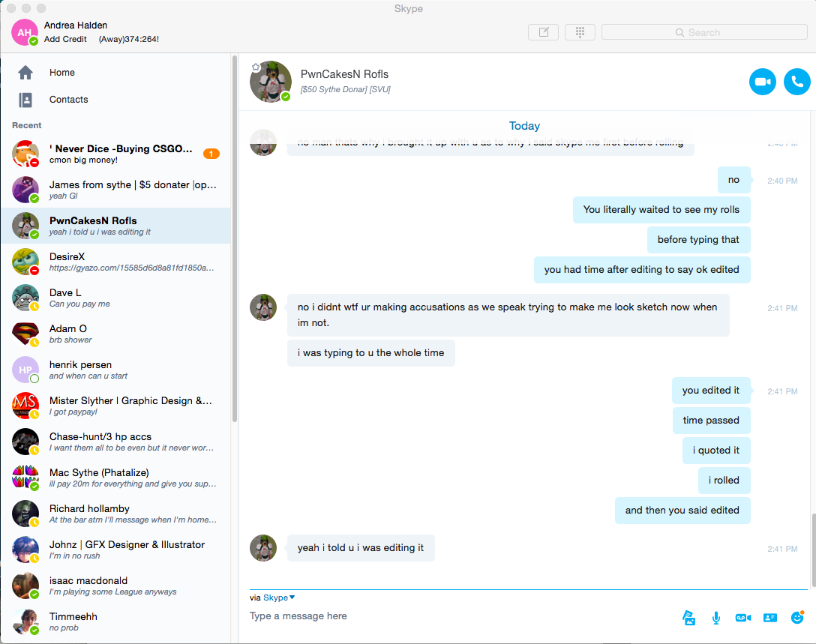Screen dimensions: 816x644
Task: Send contact card icon in message bar
Action: click(x=770, y=618)
